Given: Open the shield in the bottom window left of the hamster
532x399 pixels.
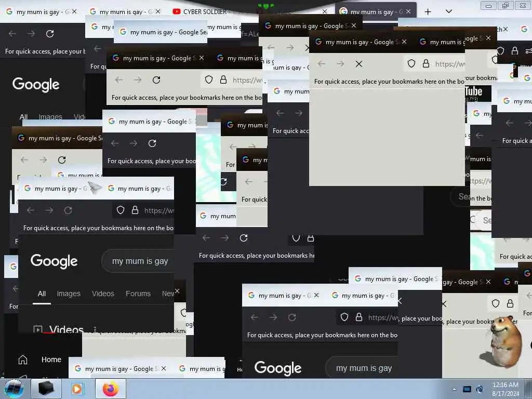Looking at the screenshot, I should [344, 317].
